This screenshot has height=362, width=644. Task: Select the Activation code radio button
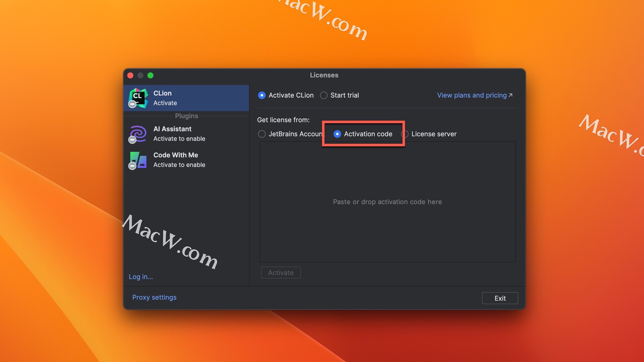337,133
